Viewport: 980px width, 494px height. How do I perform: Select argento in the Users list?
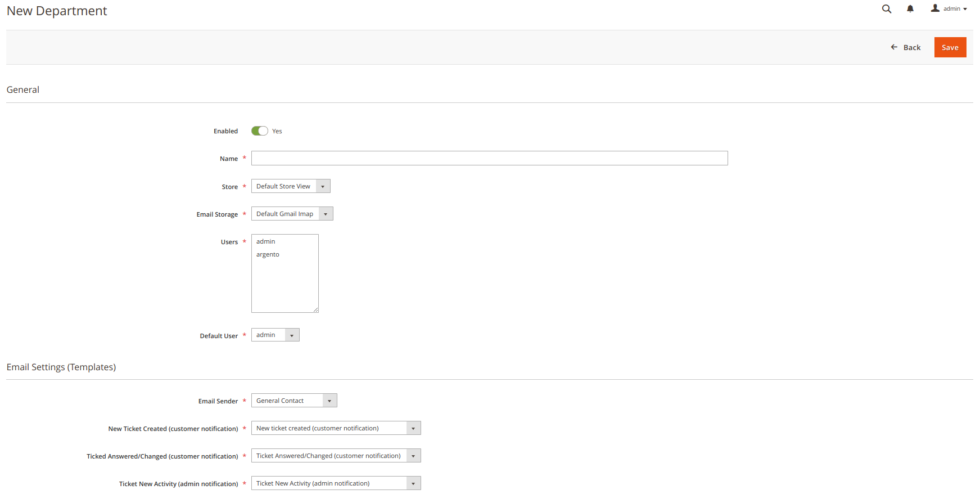click(284, 254)
